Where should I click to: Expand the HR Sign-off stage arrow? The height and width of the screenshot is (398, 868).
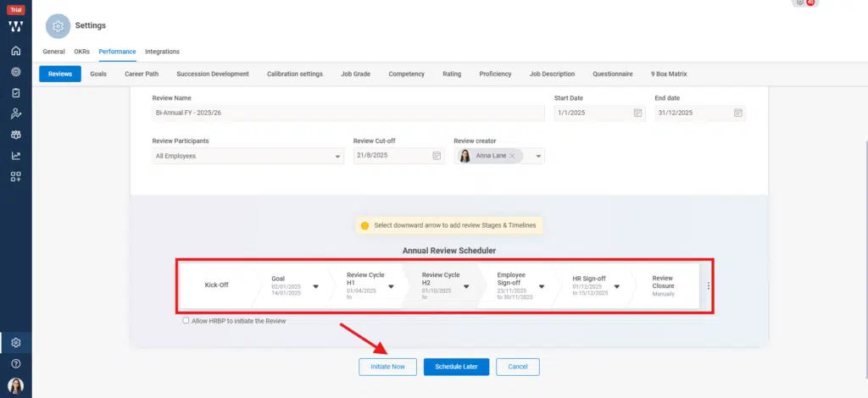click(617, 286)
